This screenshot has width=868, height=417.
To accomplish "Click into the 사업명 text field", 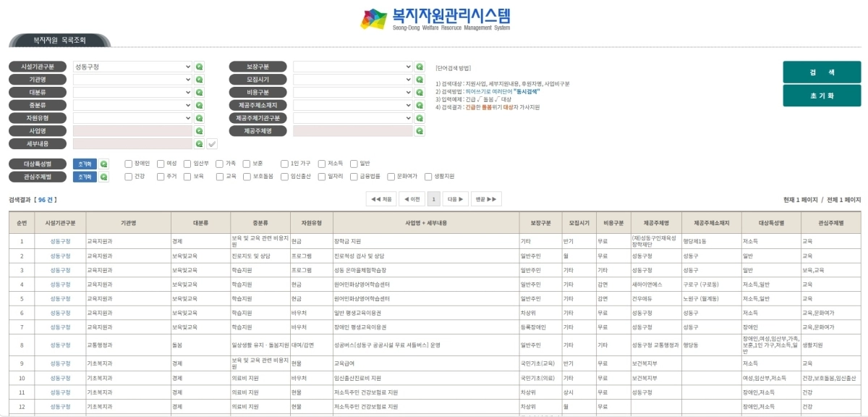I will point(132,131).
